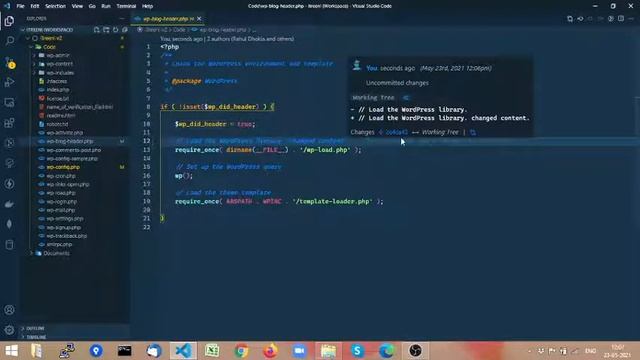Toggle file blame annotations icon

pos(611,19)
